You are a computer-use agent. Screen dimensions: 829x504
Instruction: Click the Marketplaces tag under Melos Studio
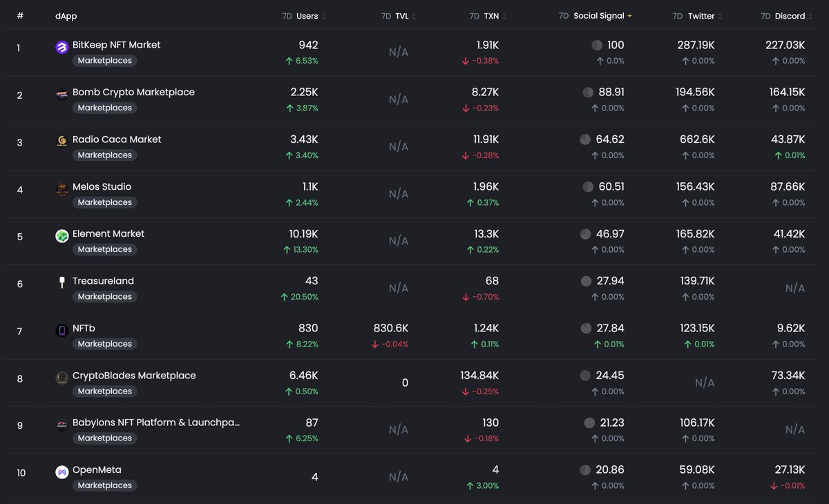pyautogui.click(x=105, y=202)
